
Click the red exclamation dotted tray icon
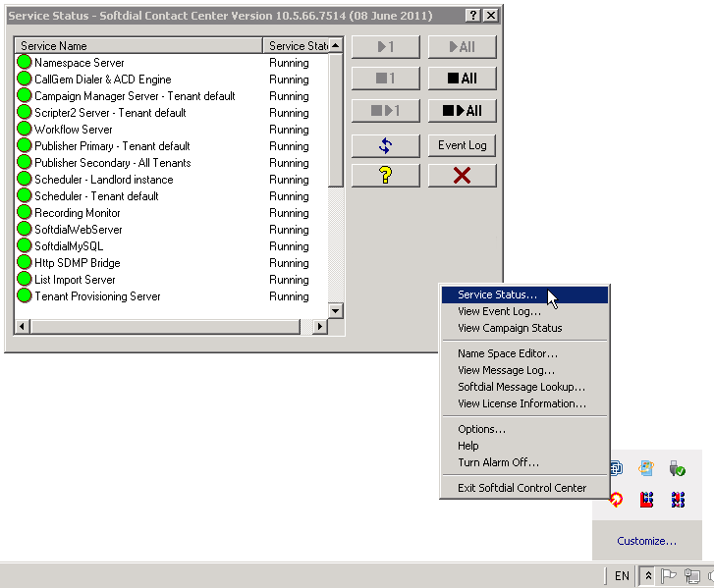[678, 500]
